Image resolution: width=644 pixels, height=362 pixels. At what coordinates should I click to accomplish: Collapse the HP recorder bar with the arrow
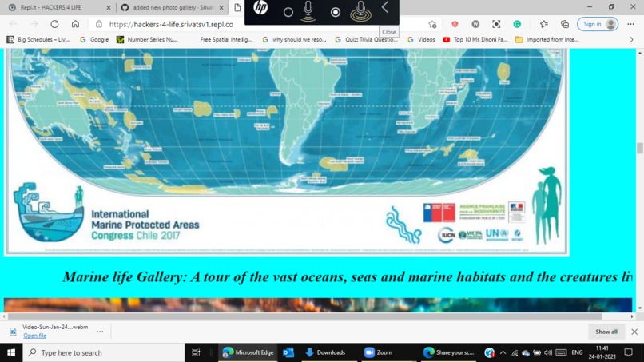tap(385, 7)
